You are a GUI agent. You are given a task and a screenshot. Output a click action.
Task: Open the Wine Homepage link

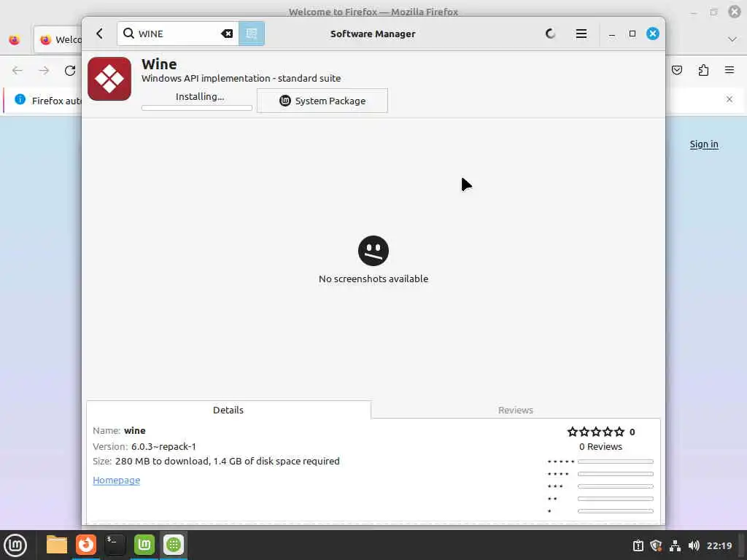click(116, 480)
